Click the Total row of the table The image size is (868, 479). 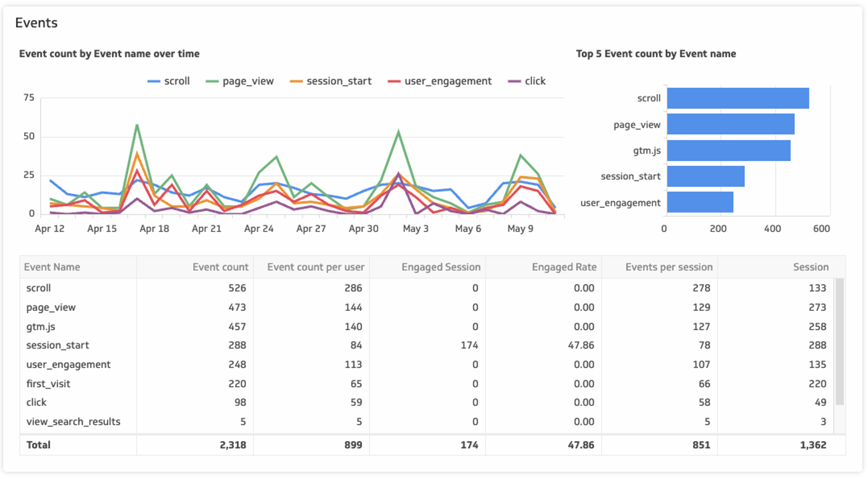pyautogui.click(x=38, y=445)
